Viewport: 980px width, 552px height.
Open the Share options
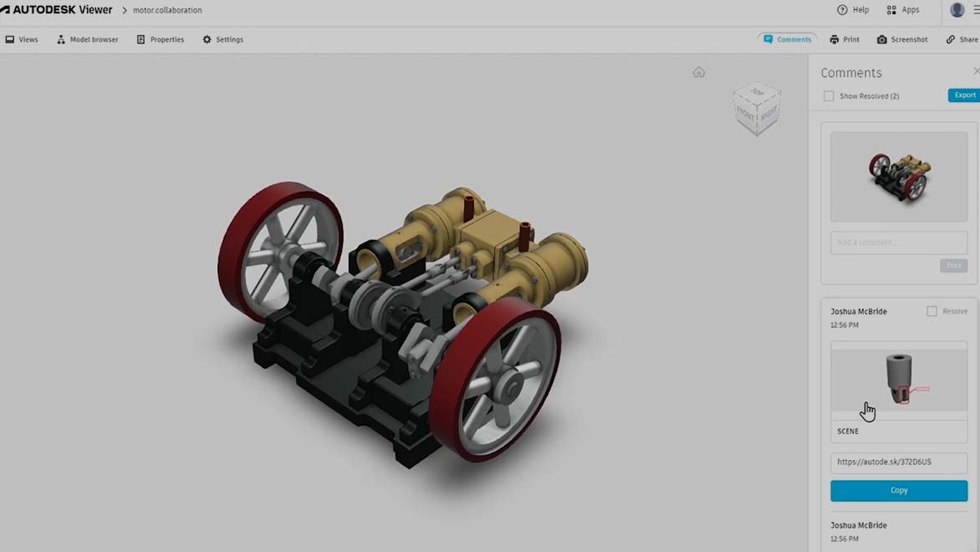pyautogui.click(x=963, y=39)
